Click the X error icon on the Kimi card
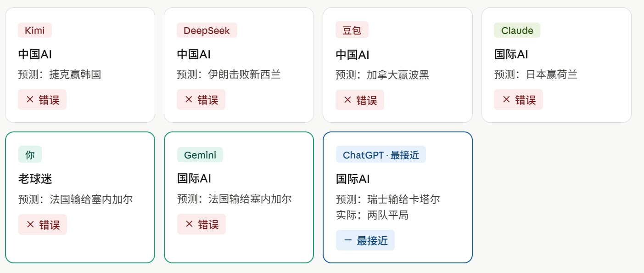 (x=30, y=99)
